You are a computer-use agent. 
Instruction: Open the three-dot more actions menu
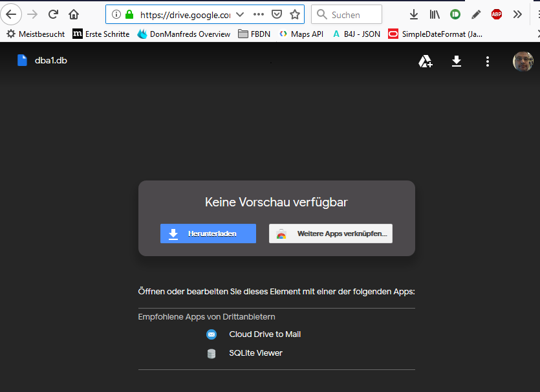(488, 61)
